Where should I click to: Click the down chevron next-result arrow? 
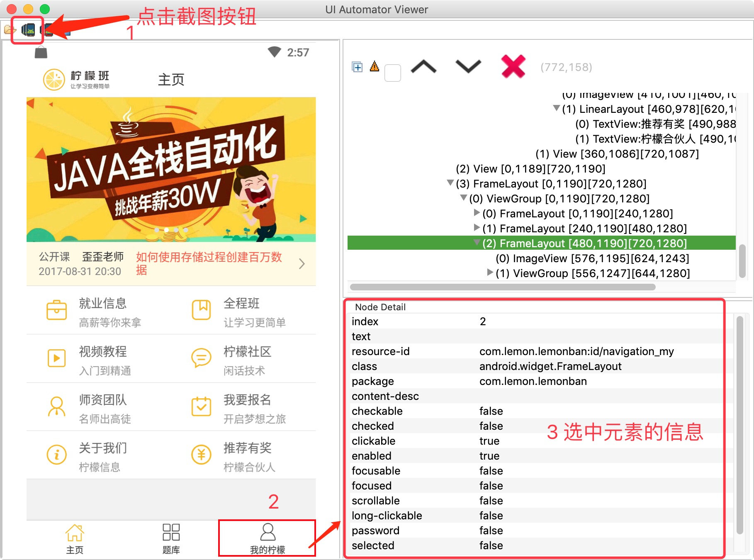point(468,66)
